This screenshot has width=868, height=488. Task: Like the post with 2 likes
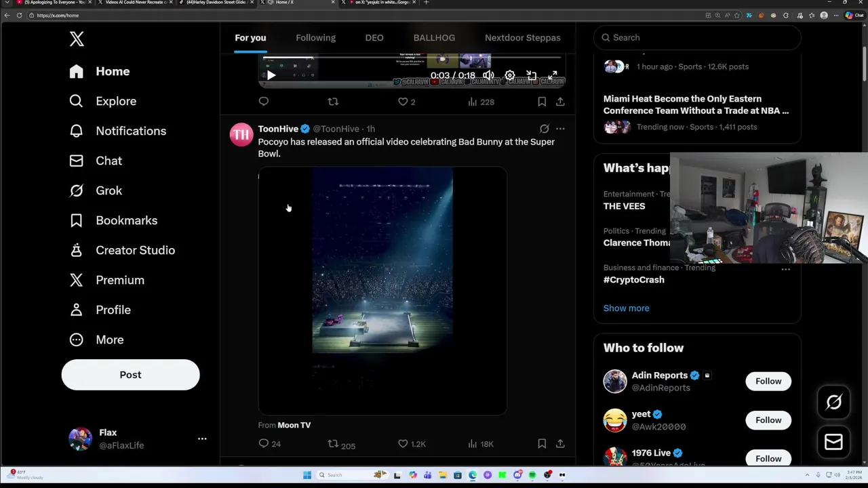(x=406, y=102)
